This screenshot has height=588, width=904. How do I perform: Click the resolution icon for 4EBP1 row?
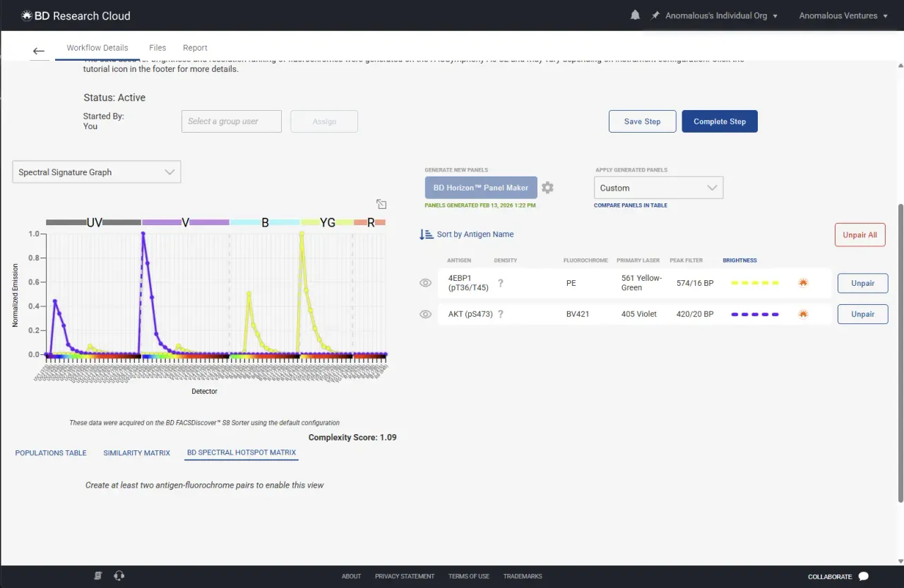[x=803, y=283]
